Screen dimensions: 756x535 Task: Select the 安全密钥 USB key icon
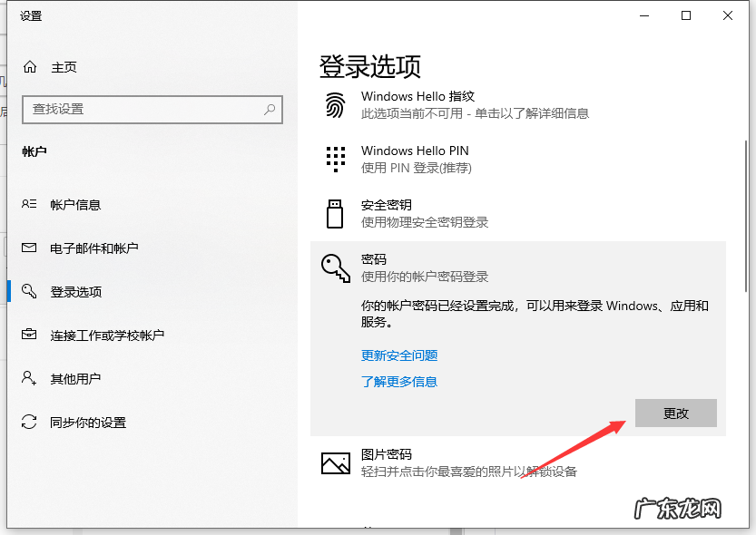[x=336, y=213]
